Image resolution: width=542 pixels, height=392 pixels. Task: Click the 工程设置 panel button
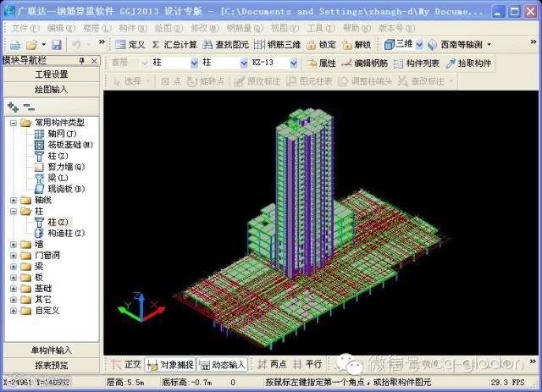click(52, 74)
